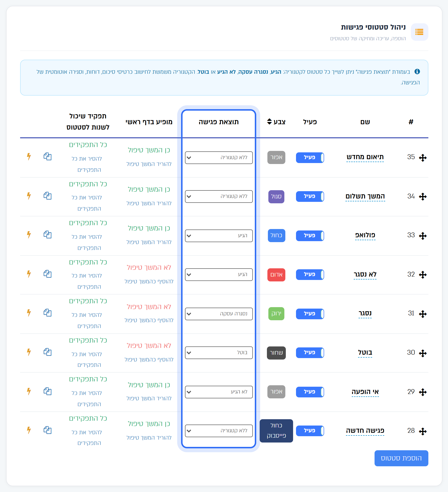Grab the move handle of row 35
Screen dimensions: 448x492
pos(423,158)
